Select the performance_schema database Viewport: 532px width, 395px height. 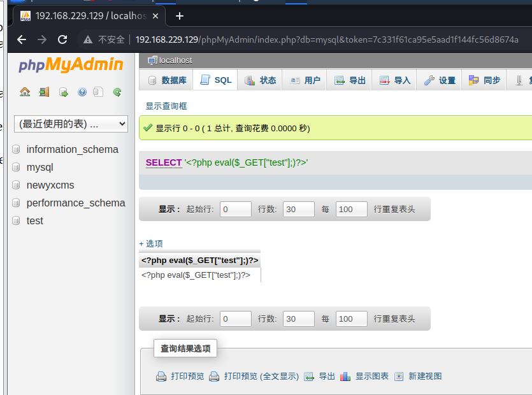pos(76,203)
